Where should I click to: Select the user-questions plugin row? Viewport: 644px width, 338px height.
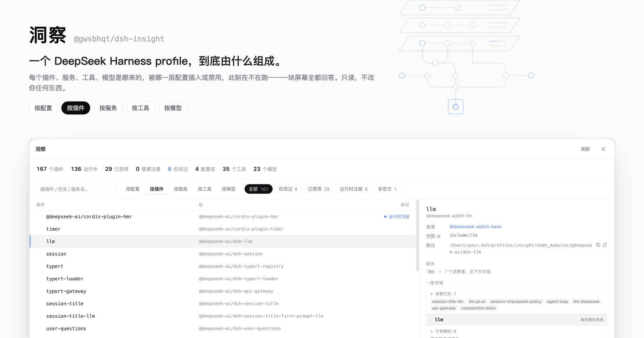point(223,328)
